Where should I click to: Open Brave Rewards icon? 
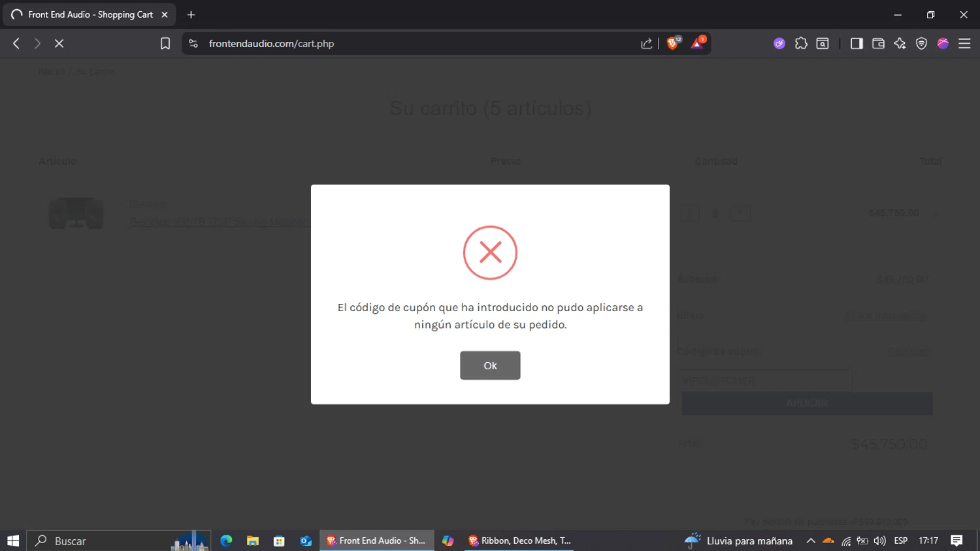(x=698, y=43)
